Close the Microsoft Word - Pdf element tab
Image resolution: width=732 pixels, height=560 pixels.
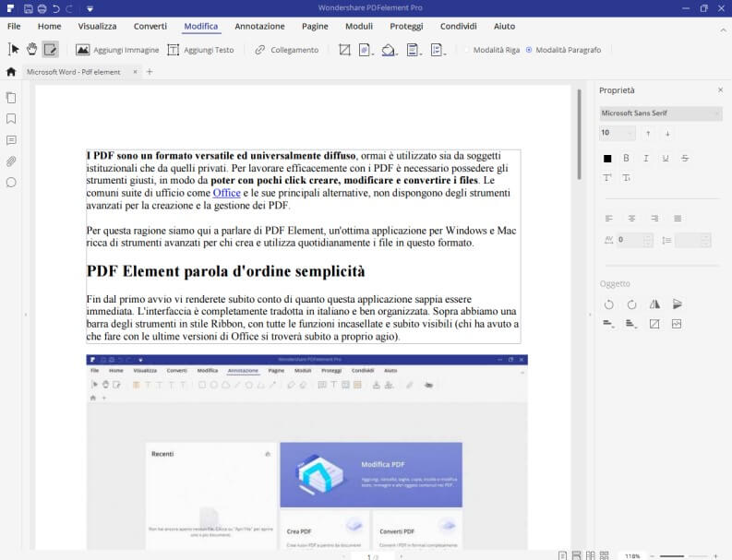tap(135, 72)
